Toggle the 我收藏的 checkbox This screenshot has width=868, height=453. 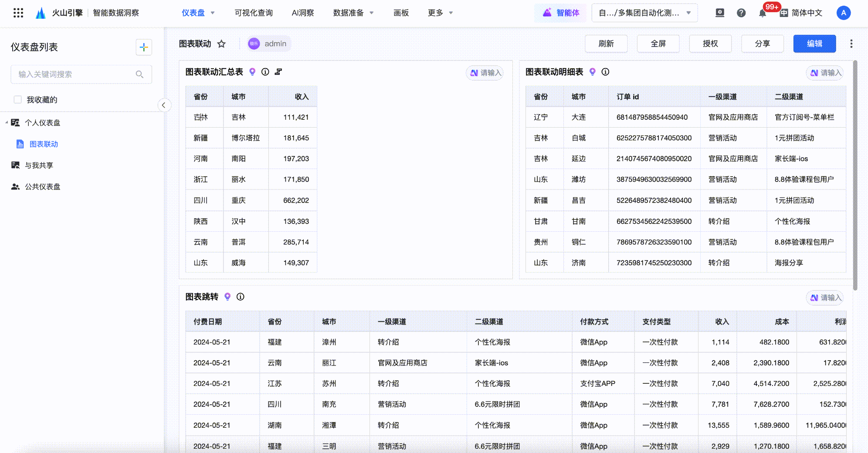[x=17, y=100]
